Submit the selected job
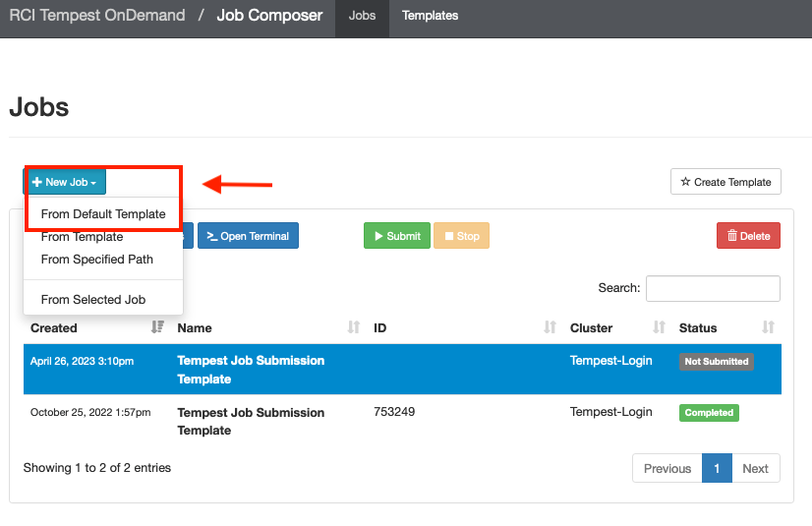Viewport: 812px width, 526px height. (397, 236)
